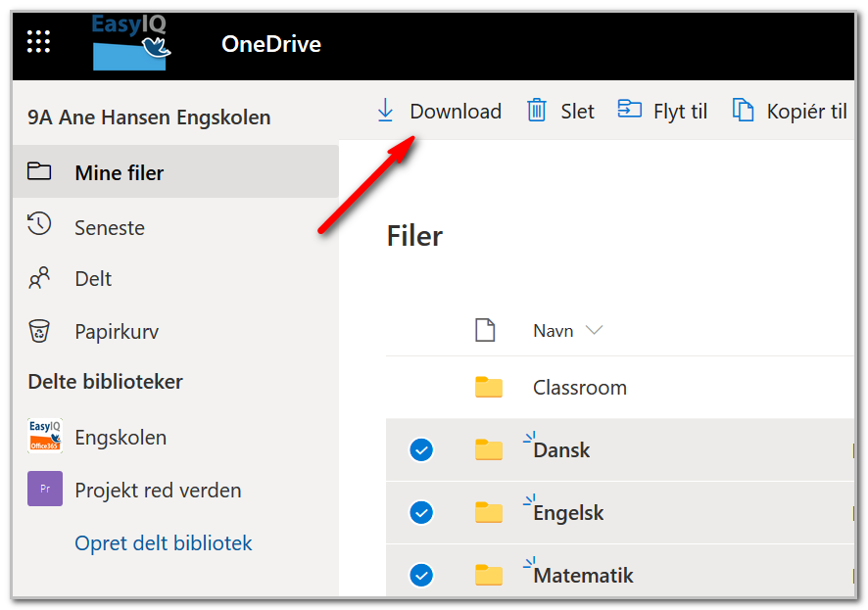Image resolution: width=868 pixels, height=610 pixels.
Task: Click the Slet label in toolbar
Action: (577, 112)
